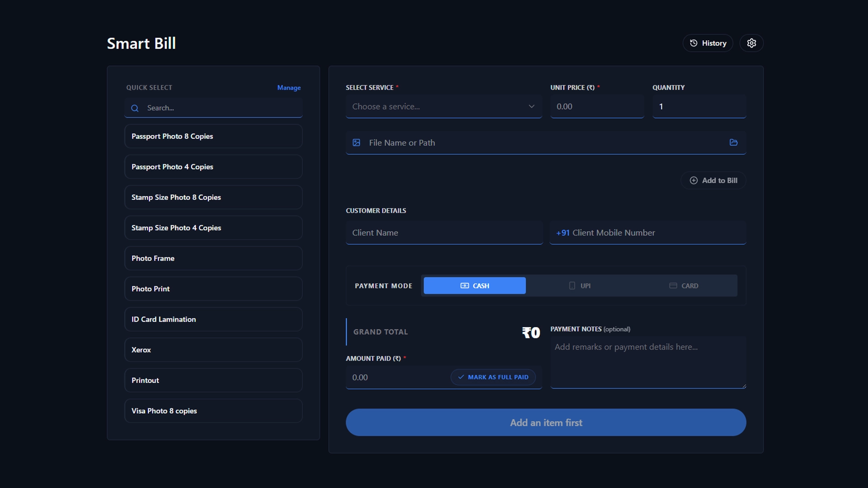868x488 pixels.
Task: Select CARD payment mode
Action: [684, 286]
